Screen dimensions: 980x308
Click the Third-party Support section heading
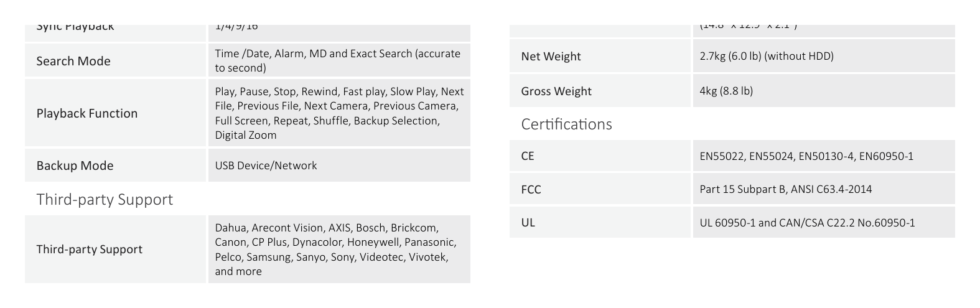(x=105, y=199)
